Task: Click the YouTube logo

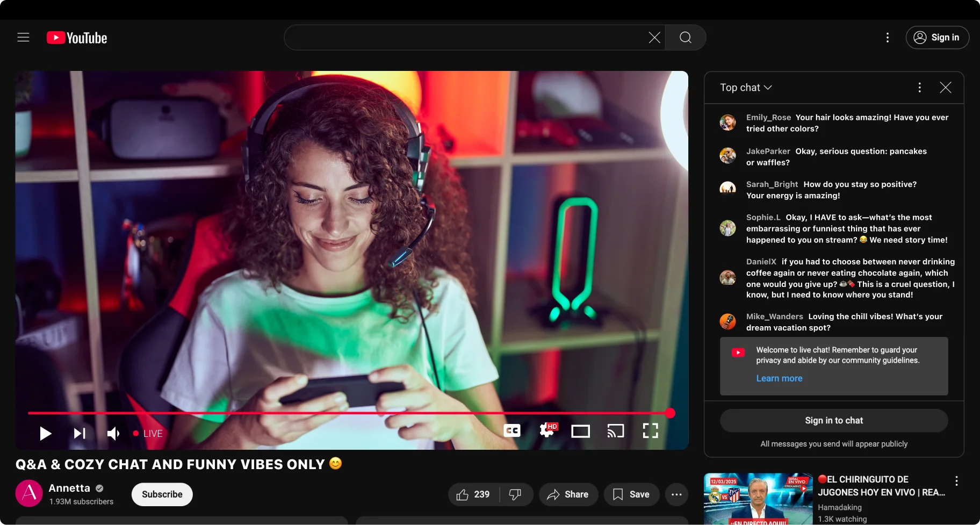Action: click(77, 38)
